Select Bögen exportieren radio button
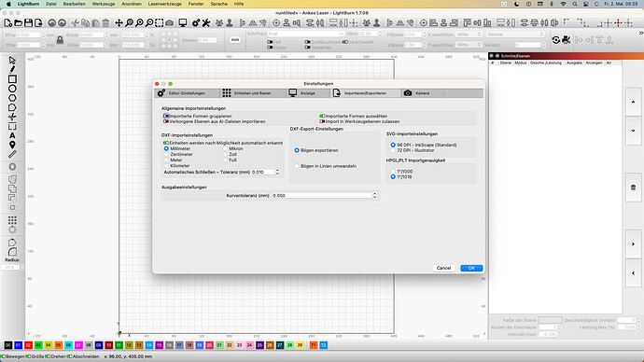This screenshot has width=644, height=362. (x=297, y=150)
